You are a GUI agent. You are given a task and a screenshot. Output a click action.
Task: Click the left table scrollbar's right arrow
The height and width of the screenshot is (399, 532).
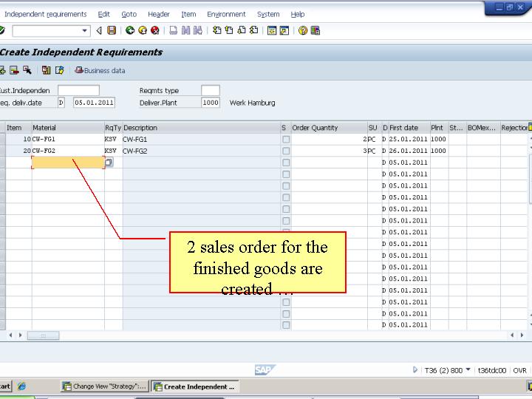pyautogui.click(x=20, y=335)
